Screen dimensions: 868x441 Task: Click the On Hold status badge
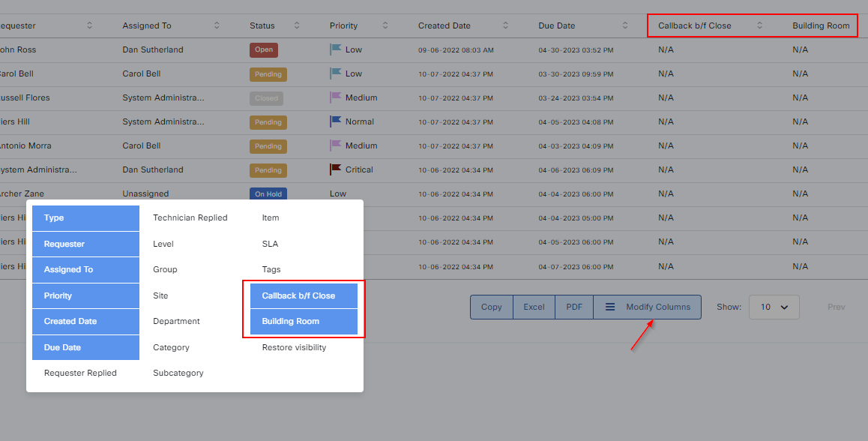coord(268,194)
